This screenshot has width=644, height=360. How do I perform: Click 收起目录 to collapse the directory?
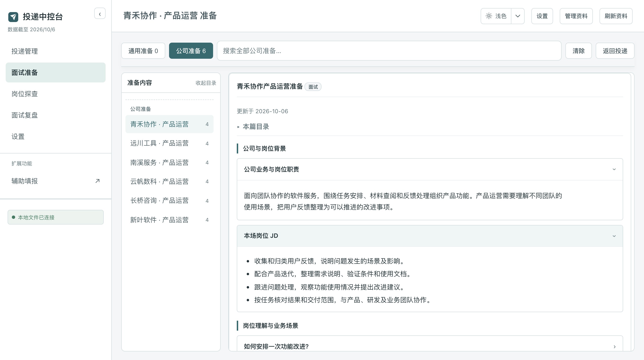click(x=206, y=83)
